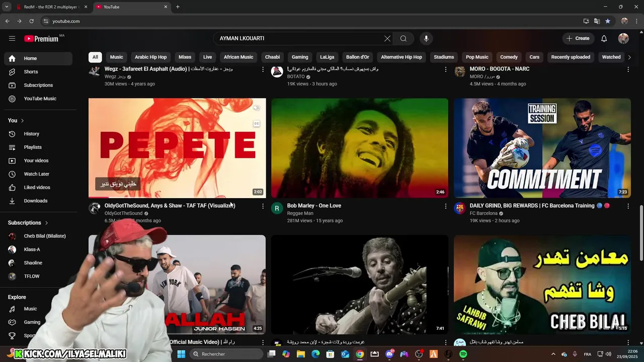The height and width of the screenshot is (362, 644).
Task: Show more filter chips with right arrow
Action: tap(629, 57)
